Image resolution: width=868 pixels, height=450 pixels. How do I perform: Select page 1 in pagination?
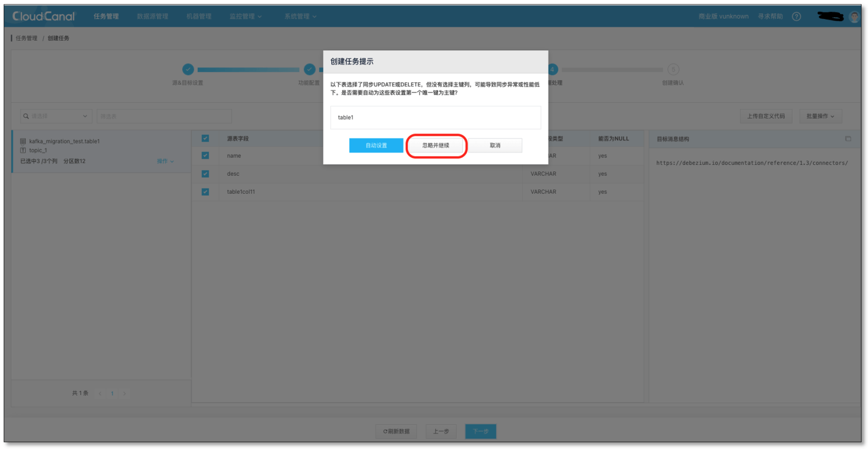pyautogui.click(x=112, y=393)
